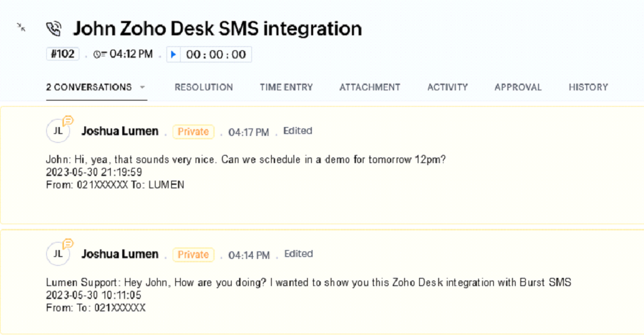This screenshot has height=335, width=644.
Task: Click the line From: 021XXXXXX To: LUMEN
Action: coord(115,185)
